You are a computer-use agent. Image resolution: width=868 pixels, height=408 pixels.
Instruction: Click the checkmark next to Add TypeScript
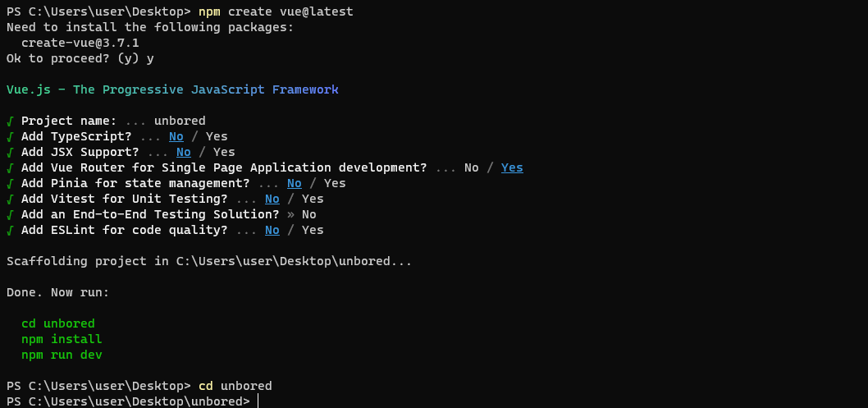coord(10,136)
